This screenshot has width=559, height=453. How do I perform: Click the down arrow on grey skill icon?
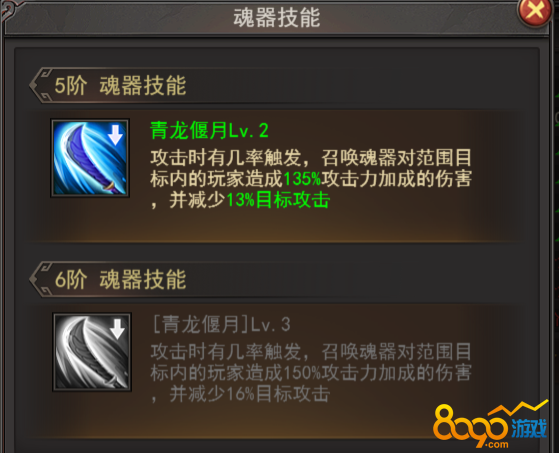point(117,329)
